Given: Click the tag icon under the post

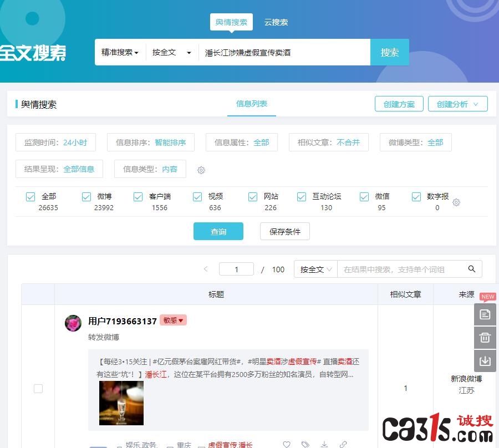Looking at the screenshot, I should click(305, 444).
